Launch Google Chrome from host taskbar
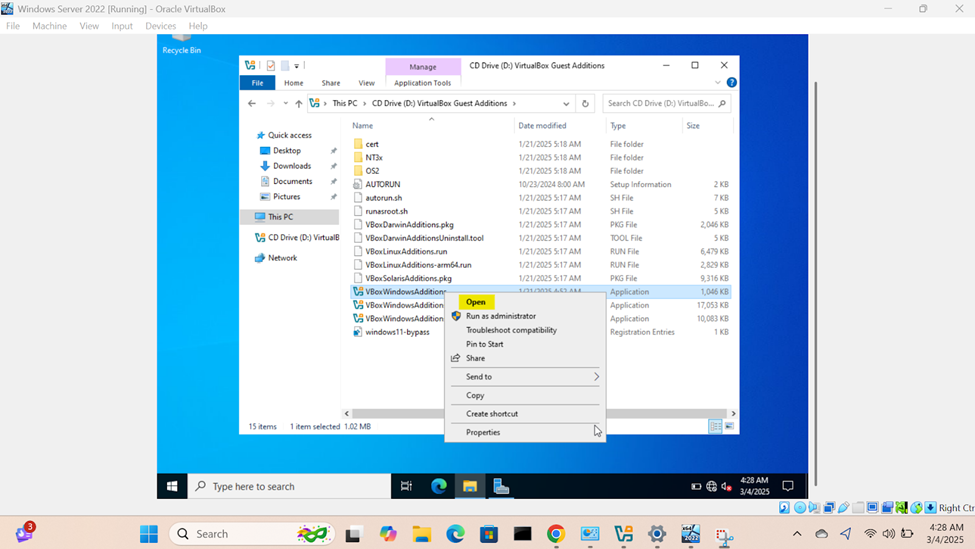This screenshot has height=549, width=975. [556, 533]
